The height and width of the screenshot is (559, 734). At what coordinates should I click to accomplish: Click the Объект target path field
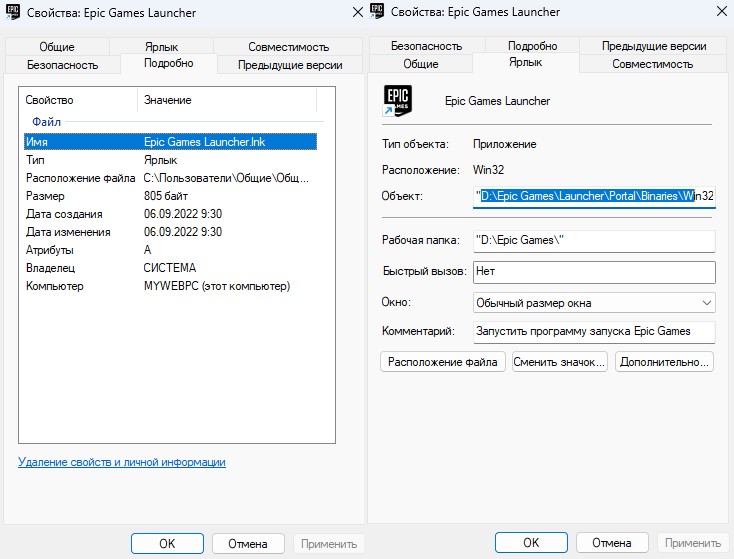coord(594,196)
